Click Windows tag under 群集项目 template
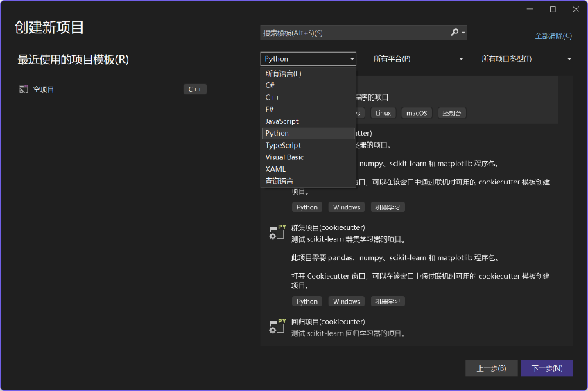 coord(347,302)
